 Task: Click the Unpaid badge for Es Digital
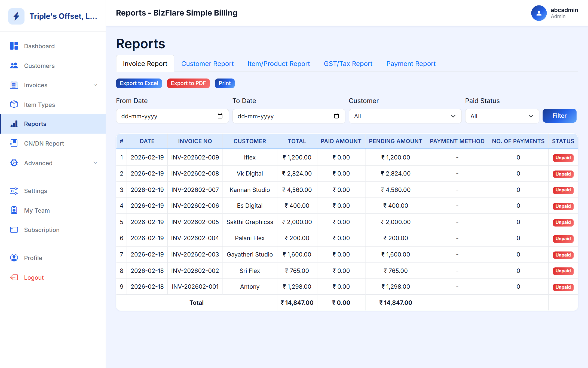coord(563,206)
